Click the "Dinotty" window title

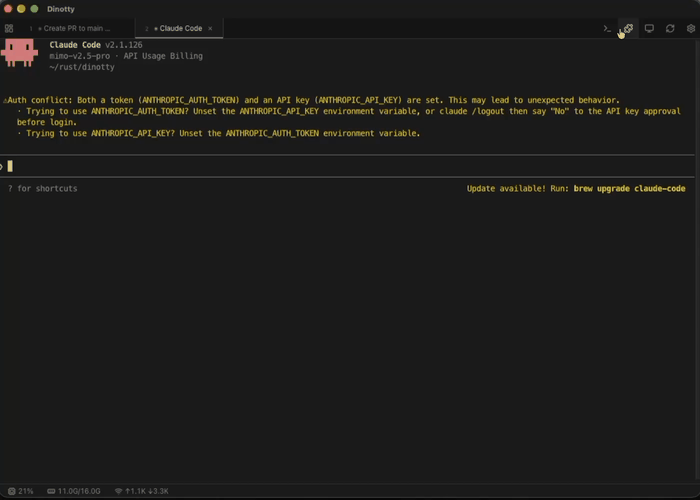coord(61,9)
